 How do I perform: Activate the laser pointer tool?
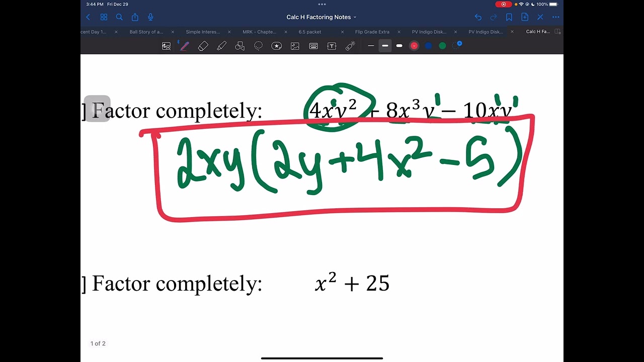pyautogui.click(x=351, y=46)
